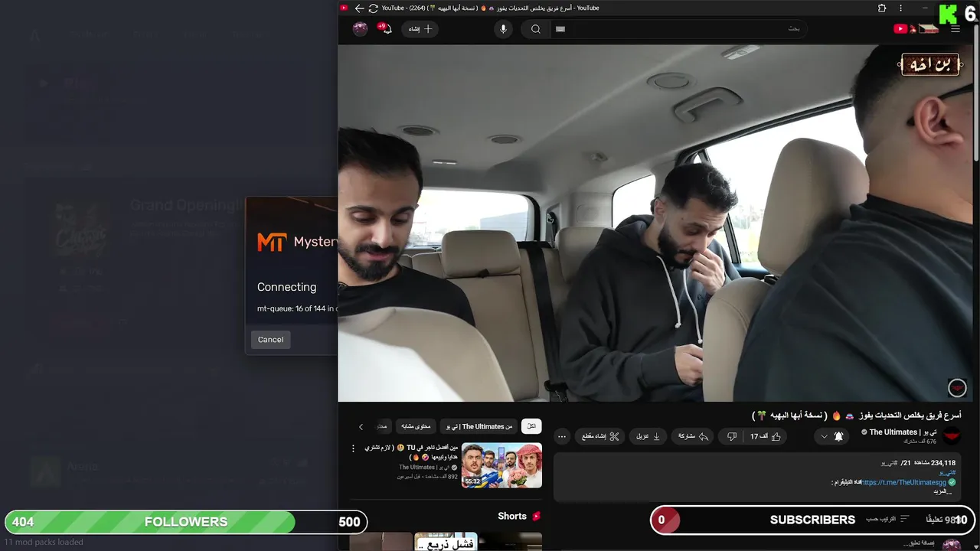Select the الكل filter chip
This screenshot has height=551, width=980.
point(531,426)
